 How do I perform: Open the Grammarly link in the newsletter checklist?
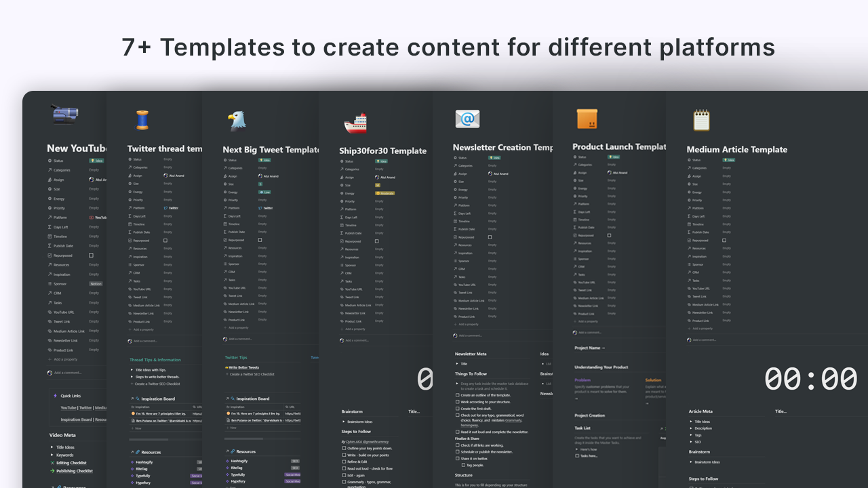pos(514,420)
